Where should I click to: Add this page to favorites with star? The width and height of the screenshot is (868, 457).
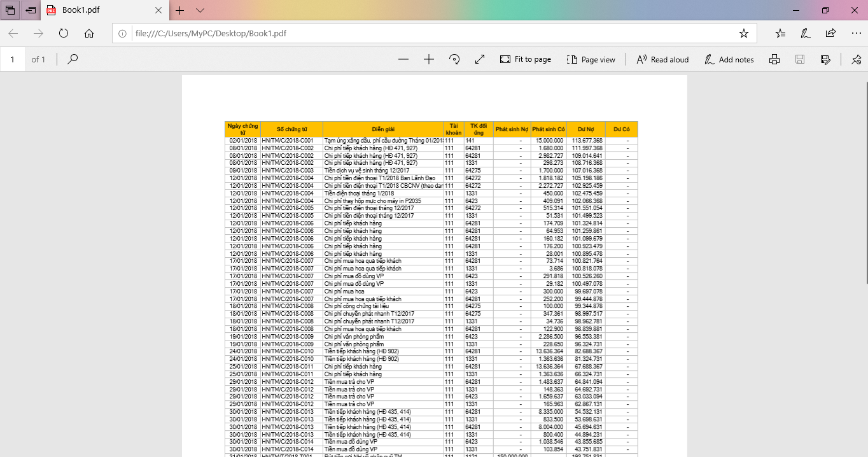click(743, 33)
